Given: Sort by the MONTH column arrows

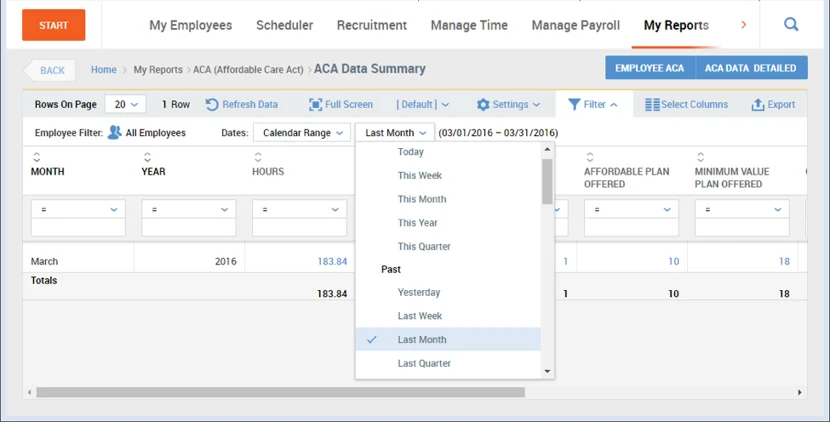Looking at the screenshot, I should pos(37,157).
